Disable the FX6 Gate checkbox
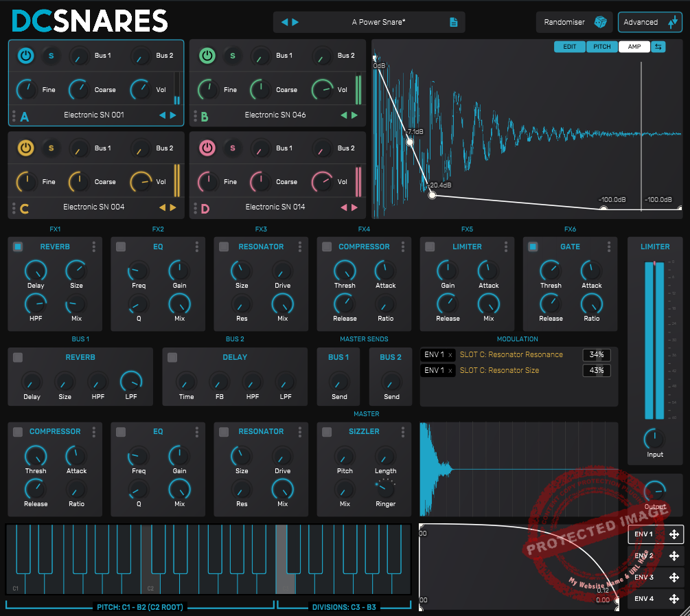The image size is (690, 616). 533,247
